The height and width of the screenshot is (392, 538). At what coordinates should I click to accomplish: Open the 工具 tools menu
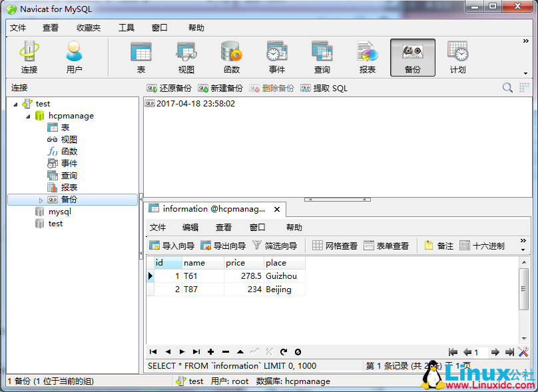pyautogui.click(x=127, y=28)
